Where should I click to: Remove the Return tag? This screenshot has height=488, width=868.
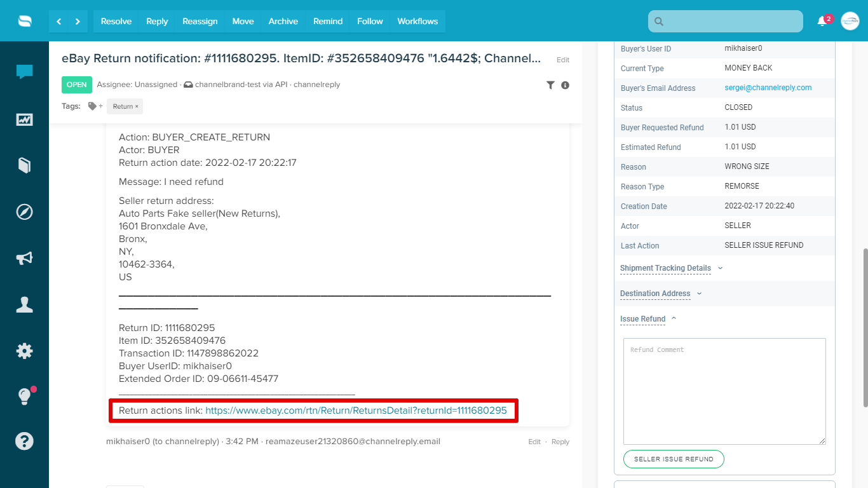pyautogui.click(x=136, y=106)
